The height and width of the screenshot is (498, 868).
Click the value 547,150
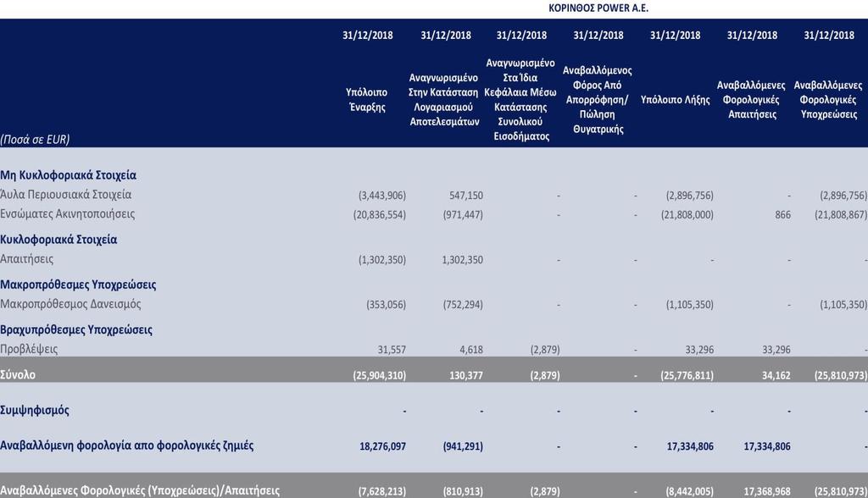(x=466, y=196)
